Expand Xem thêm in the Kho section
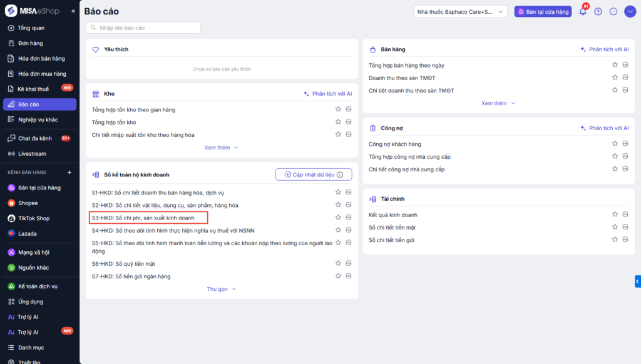The image size is (641, 364). pos(222,148)
